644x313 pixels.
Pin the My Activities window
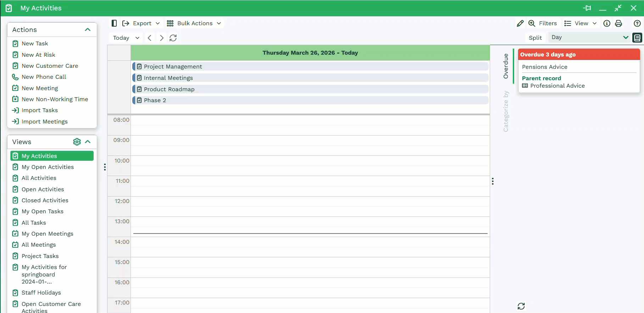[x=587, y=8]
